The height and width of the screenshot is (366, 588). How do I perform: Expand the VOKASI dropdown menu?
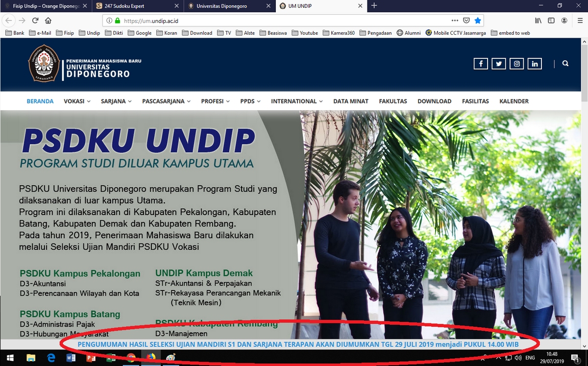click(x=77, y=101)
